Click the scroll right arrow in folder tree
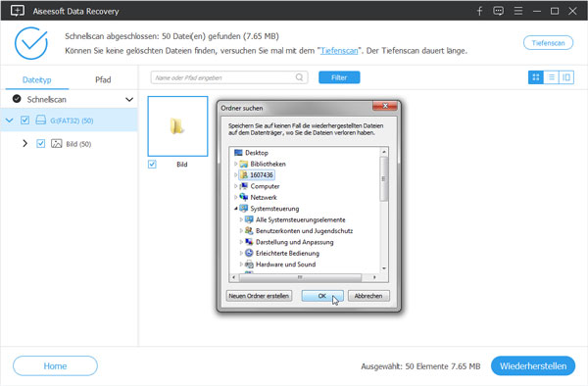The height and width of the screenshot is (386, 588). point(374,277)
